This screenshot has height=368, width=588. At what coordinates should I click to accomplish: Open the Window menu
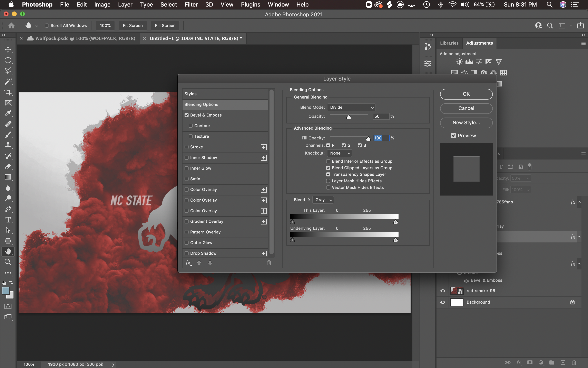(x=278, y=5)
